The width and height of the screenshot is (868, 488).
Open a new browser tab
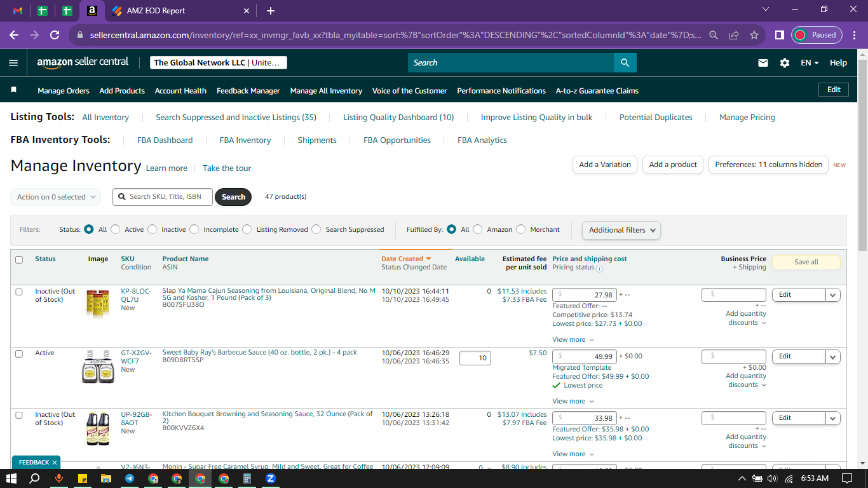pyautogui.click(x=271, y=11)
